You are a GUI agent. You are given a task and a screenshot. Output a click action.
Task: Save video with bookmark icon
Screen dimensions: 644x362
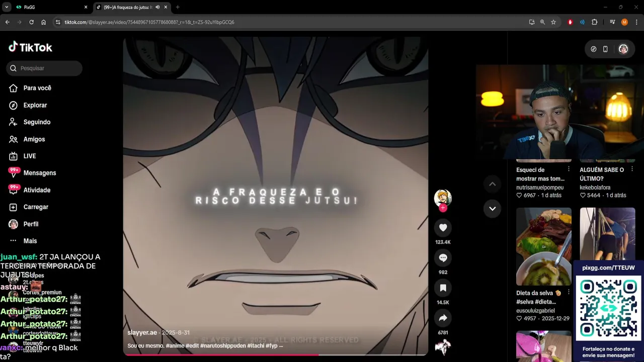point(443,288)
